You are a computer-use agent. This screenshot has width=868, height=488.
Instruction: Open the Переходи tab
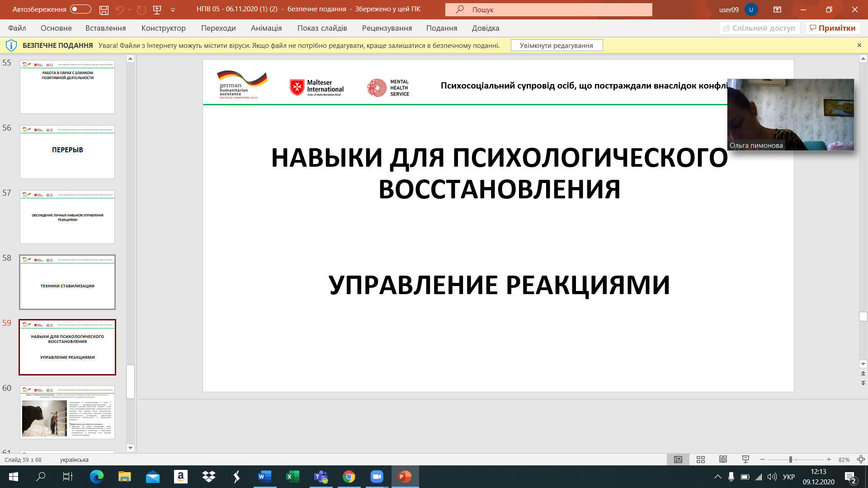(218, 28)
